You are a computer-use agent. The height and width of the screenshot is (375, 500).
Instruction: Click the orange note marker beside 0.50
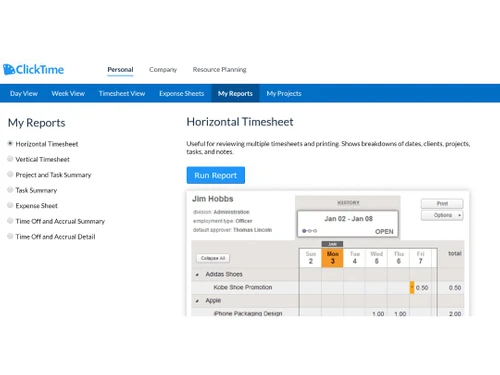click(412, 288)
